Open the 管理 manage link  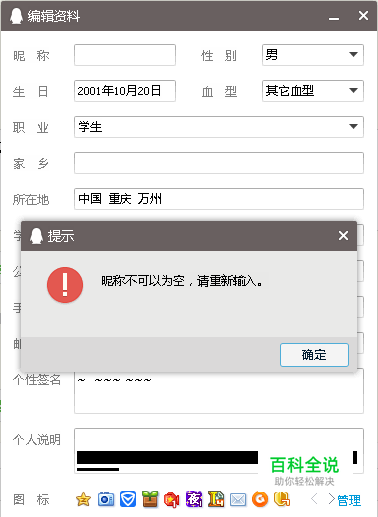349,500
